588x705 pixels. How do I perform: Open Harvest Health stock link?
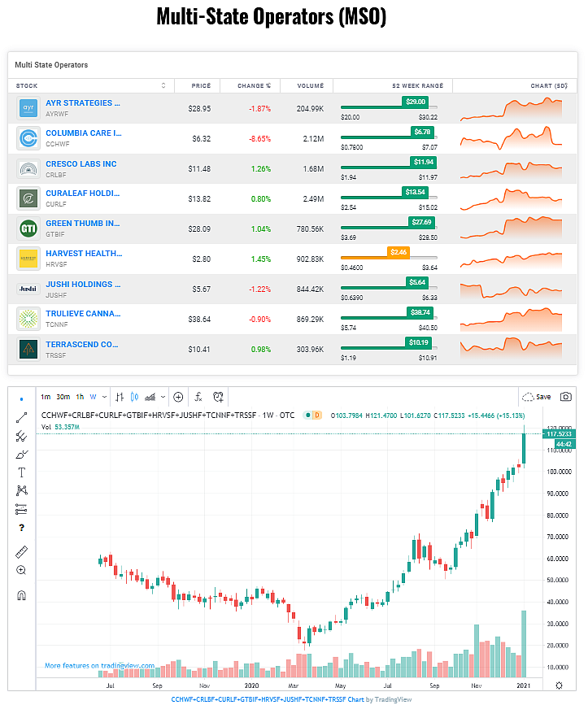[84, 254]
